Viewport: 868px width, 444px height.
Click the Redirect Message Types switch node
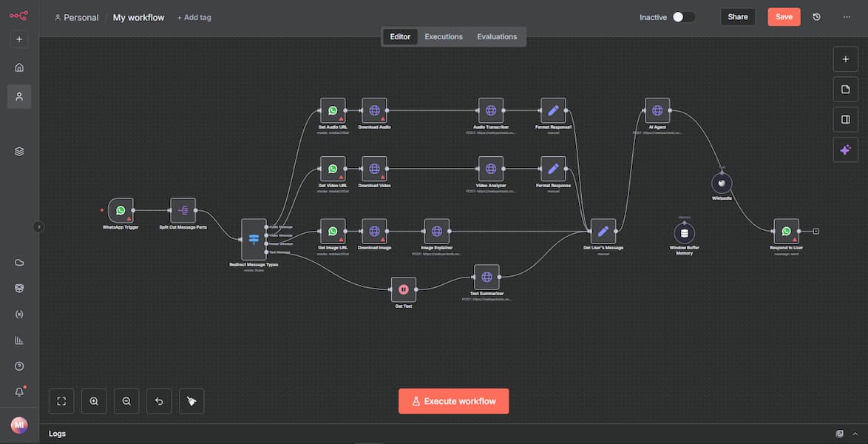[x=254, y=239]
